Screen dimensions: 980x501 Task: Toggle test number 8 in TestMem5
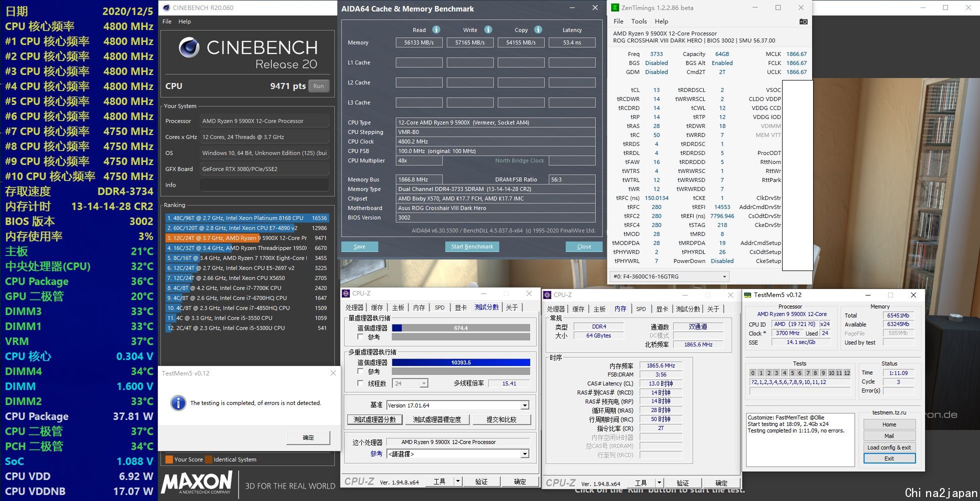(816, 373)
